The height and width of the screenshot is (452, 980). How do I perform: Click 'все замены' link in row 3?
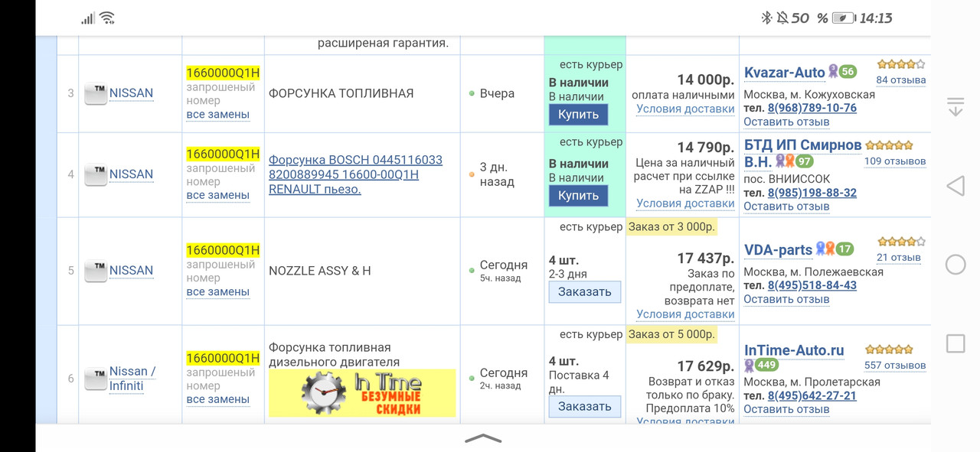click(218, 115)
